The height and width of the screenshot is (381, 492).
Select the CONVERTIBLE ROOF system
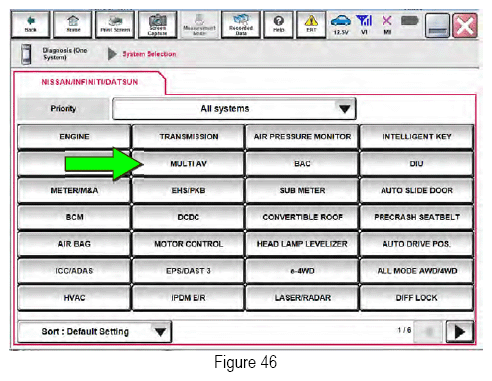pos(302,217)
